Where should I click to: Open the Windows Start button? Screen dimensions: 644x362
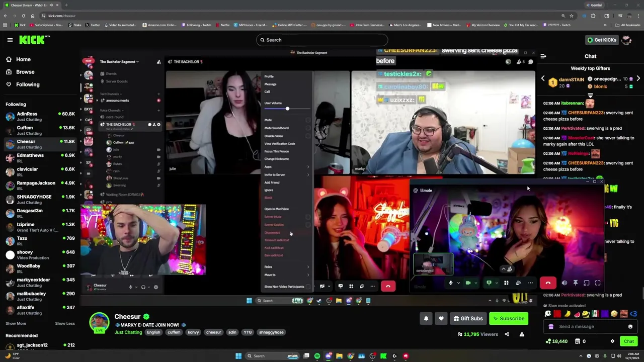pos(238,356)
